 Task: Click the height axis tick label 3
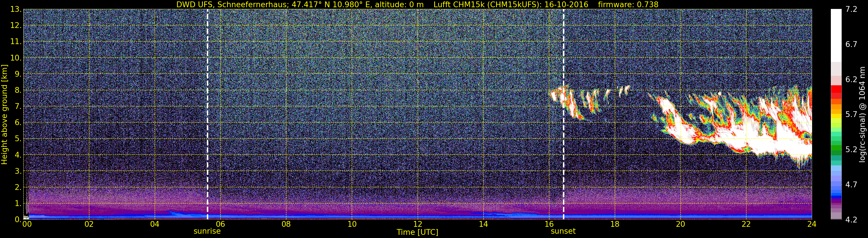coord(18,171)
